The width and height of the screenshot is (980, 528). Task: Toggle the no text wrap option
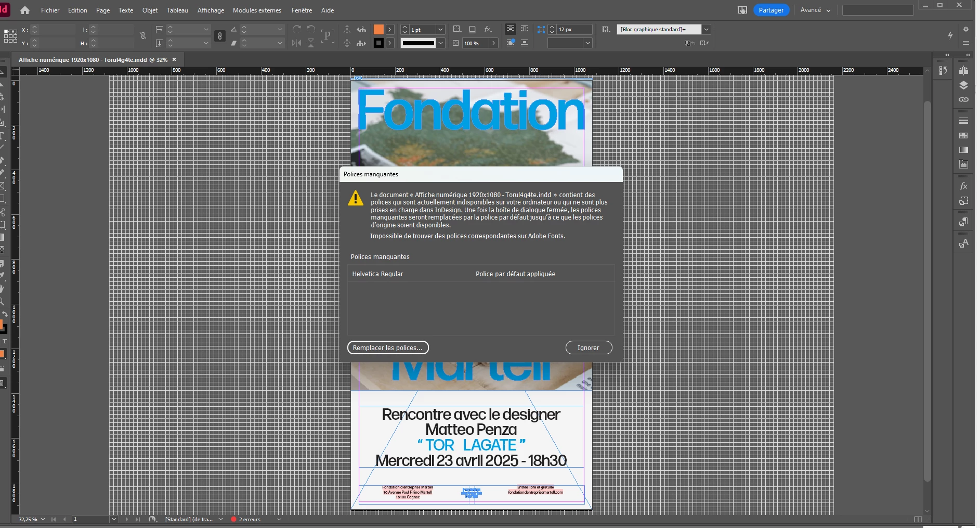click(511, 29)
